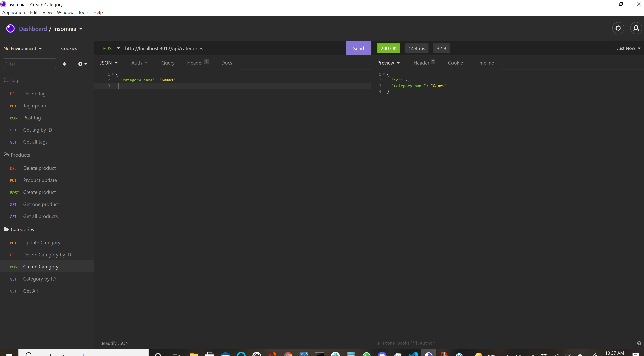Open the account profile icon
The height and width of the screenshot is (356, 644).
[x=636, y=28]
